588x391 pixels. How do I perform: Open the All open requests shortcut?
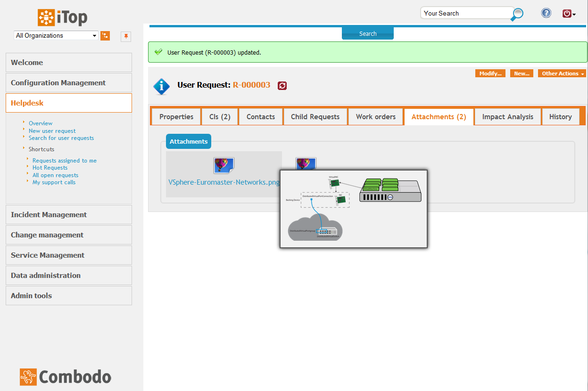56,175
